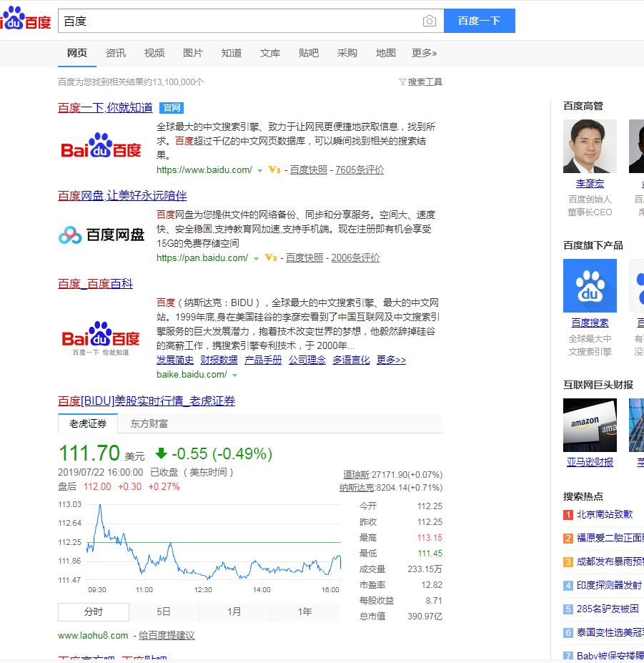Viewport: 644px width, 663px height.
Task: Select the 网页 tab
Action: click(x=77, y=53)
